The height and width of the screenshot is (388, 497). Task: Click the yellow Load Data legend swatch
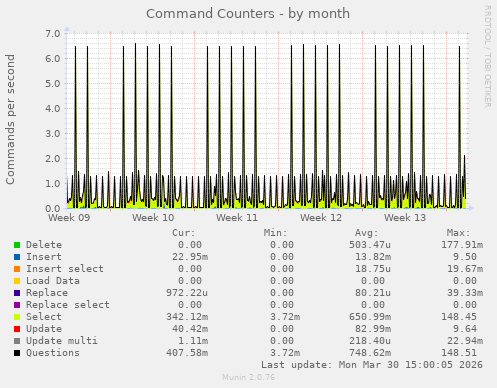click(17, 281)
